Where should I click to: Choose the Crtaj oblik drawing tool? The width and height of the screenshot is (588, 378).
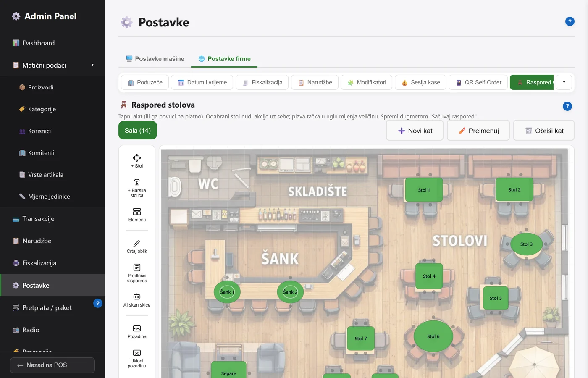pyautogui.click(x=137, y=247)
